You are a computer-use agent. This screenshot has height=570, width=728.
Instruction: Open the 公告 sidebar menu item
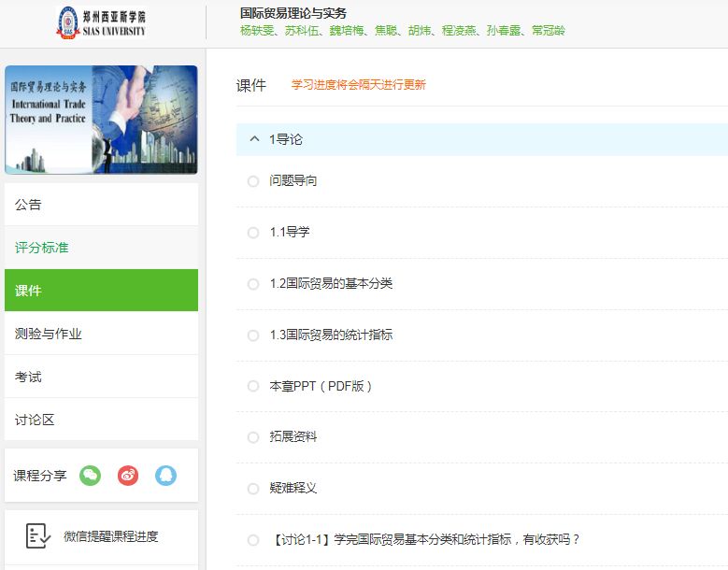(x=101, y=205)
